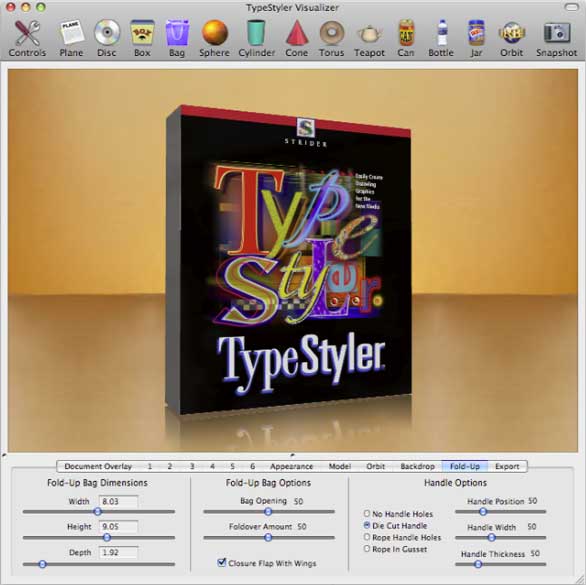Open tab 3
Image resolution: width=586 pixels, height=585 pixels.
pyautogui.click(x=192, y=466)
